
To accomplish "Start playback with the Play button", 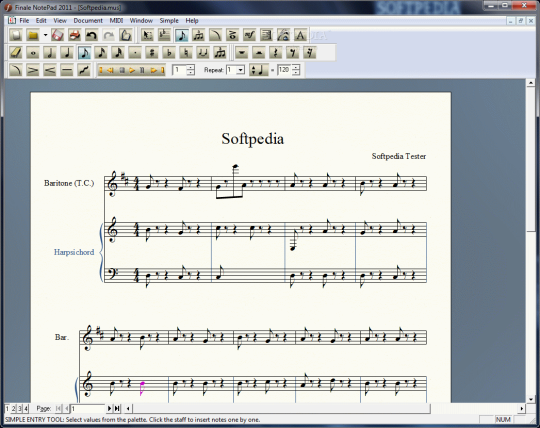I will tap(132, 70).
